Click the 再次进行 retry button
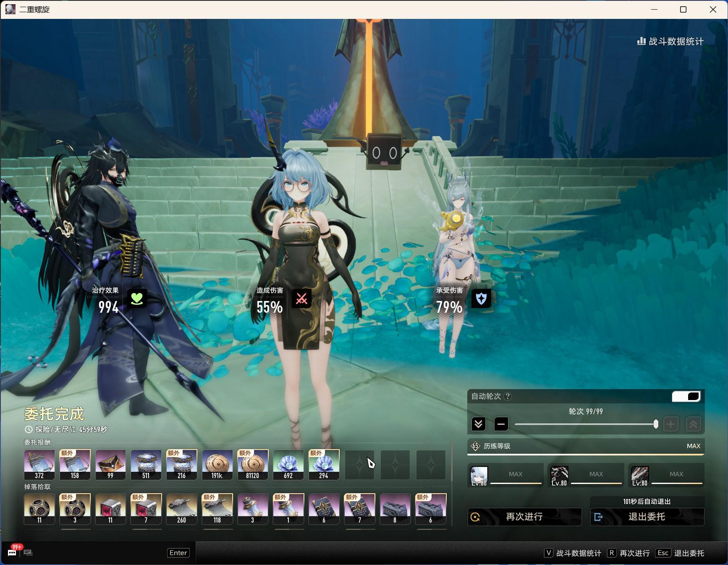This screenshot has width=728, height=565. (524, 517)
